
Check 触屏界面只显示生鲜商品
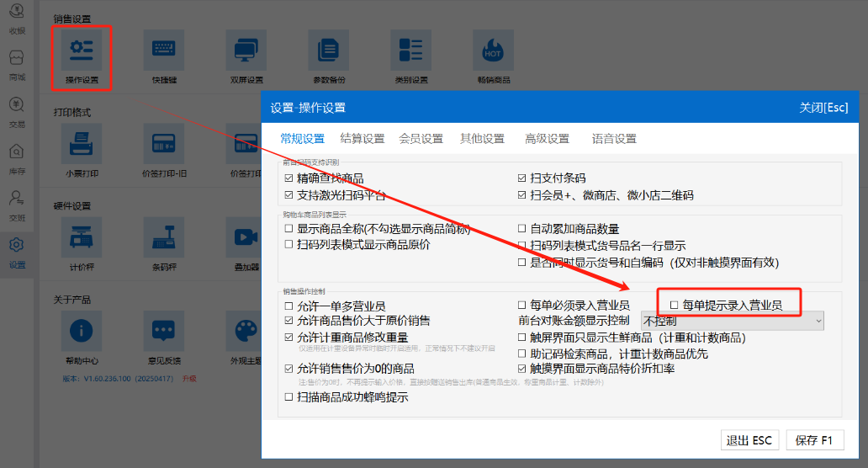click(x=521, y=338)
